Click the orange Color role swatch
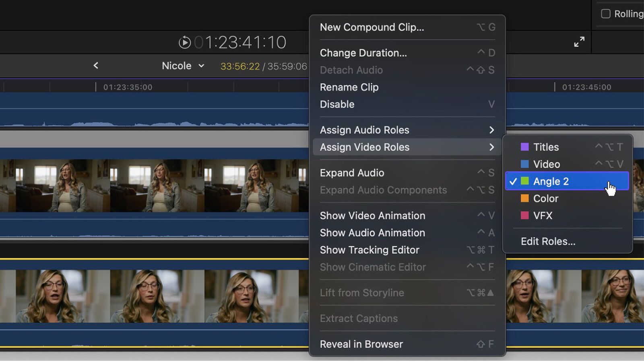 (524, 198)
